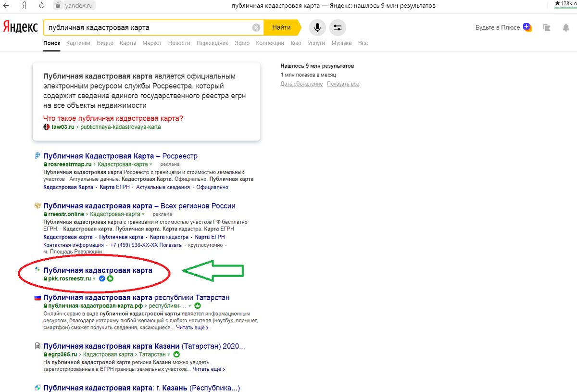Open the dropdown arrow after 'республики-...' path

(190, 306)
